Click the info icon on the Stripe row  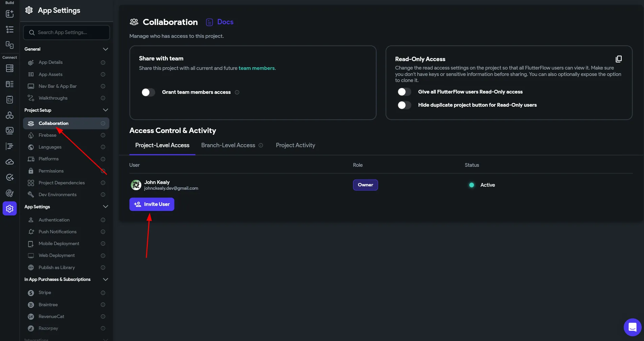pos(103,293)
